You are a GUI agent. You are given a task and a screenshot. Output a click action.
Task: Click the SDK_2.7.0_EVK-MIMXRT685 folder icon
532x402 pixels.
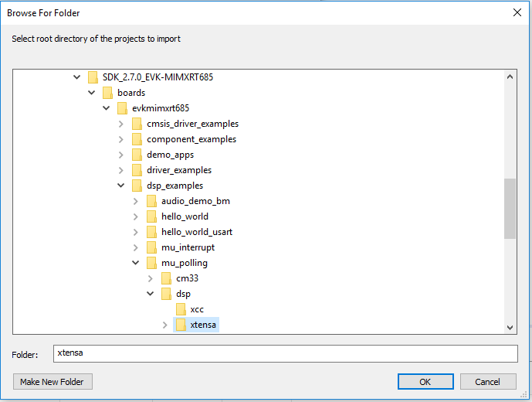(x=93, y=77)
